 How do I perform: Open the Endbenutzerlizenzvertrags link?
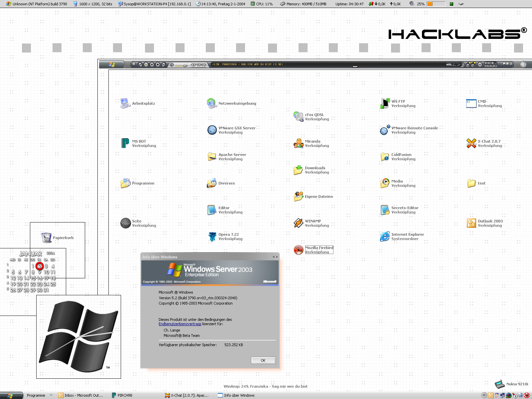[180, 324]
